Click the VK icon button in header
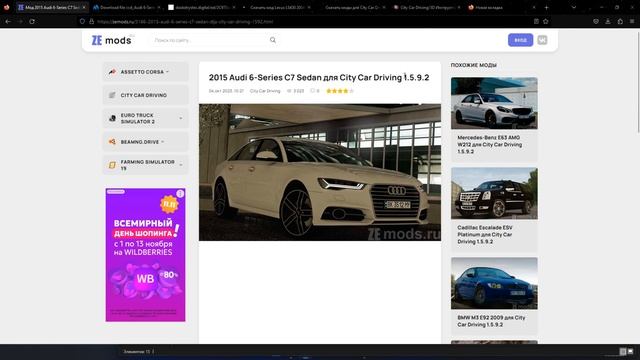 [x=542, y=40]
